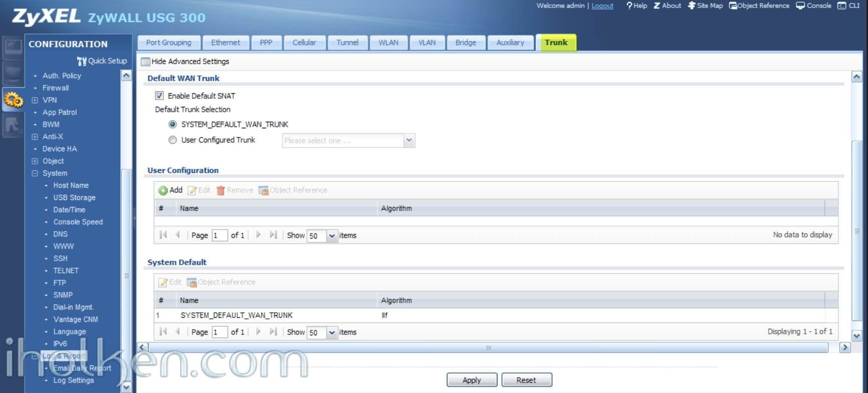868x393 pixels.
Task: Click Edit in System Default toolbar
Action: (170, 282)
